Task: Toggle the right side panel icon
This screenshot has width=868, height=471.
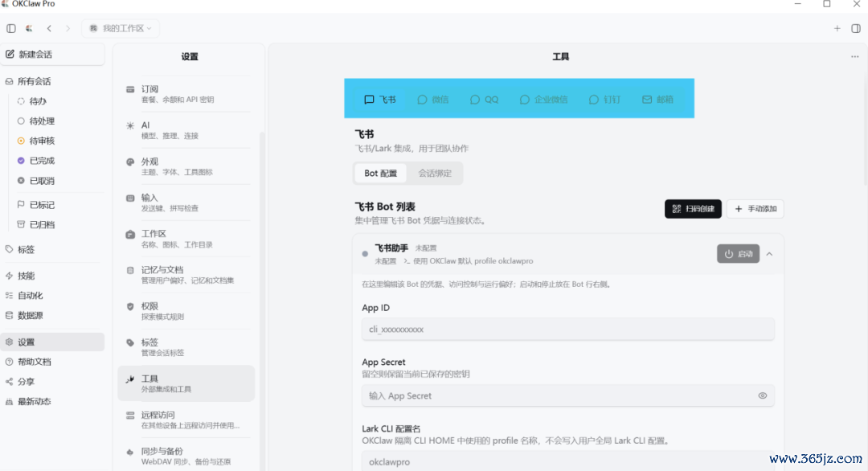Action: [856, 28]
